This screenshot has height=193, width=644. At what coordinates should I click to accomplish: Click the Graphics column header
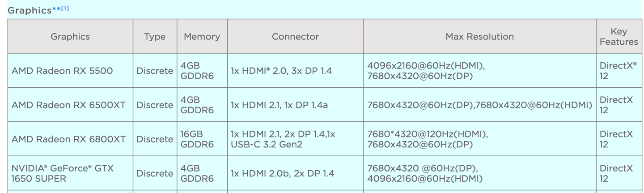pyautogui.click(x=70, y=37)
